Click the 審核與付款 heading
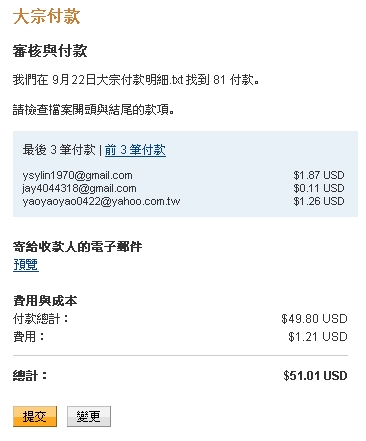 50,51
